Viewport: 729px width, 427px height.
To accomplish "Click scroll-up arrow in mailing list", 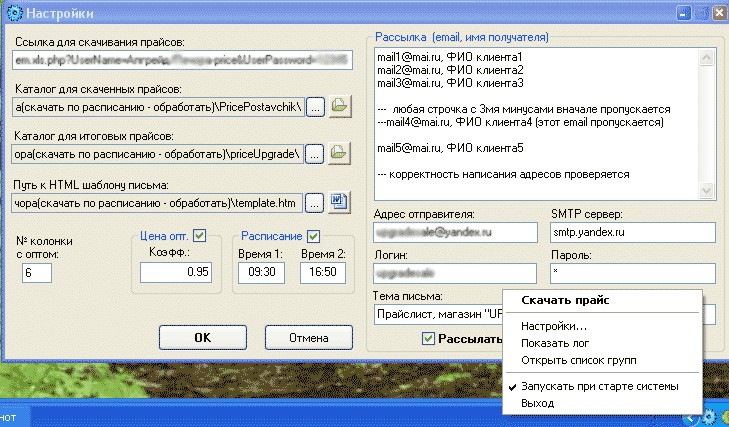I will coord(707,58).
